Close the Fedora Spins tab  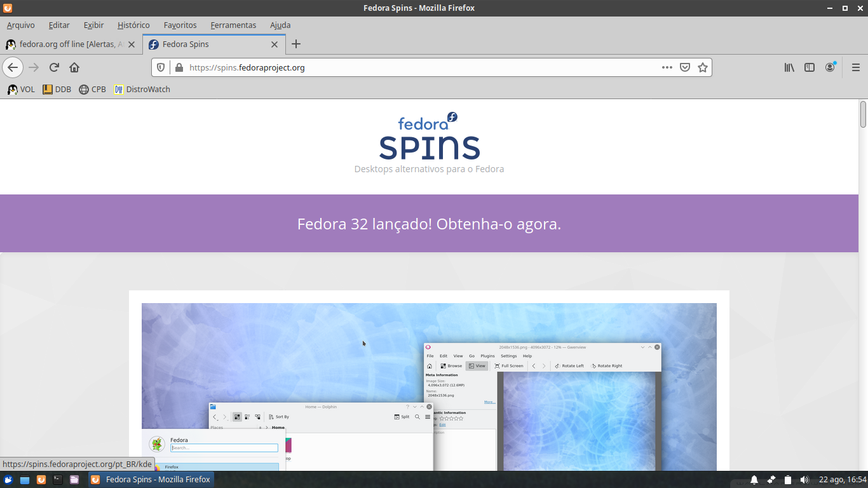275,44
